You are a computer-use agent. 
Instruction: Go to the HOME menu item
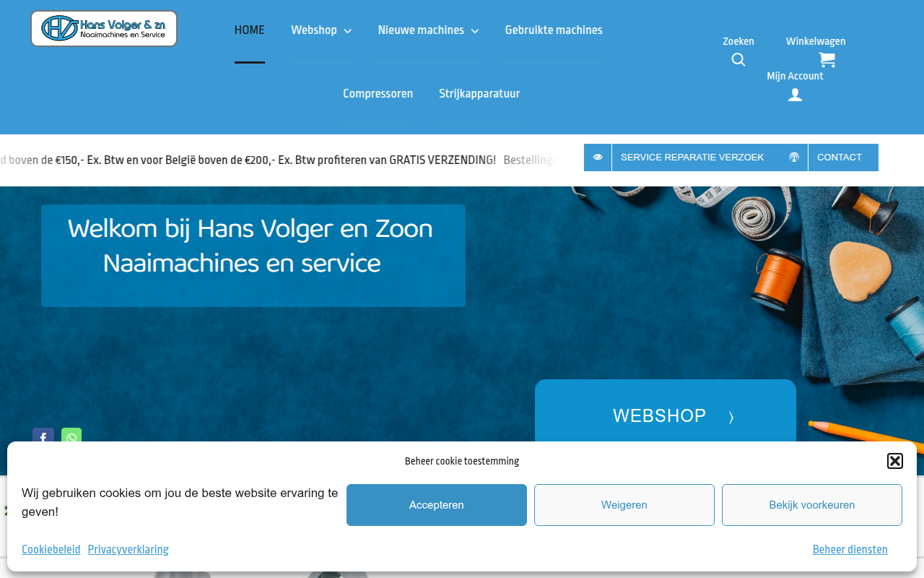click(x=250, y=30)
